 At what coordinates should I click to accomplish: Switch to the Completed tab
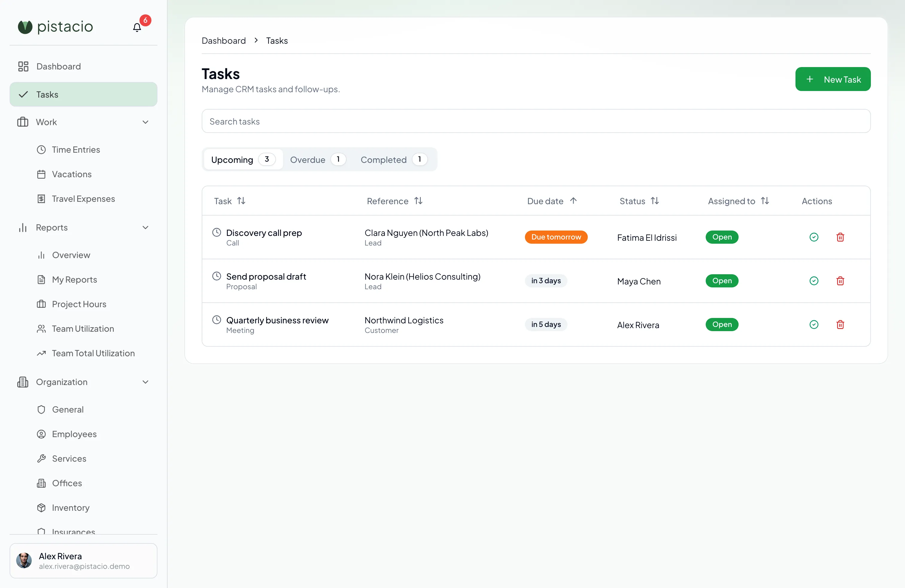point(394,159)
